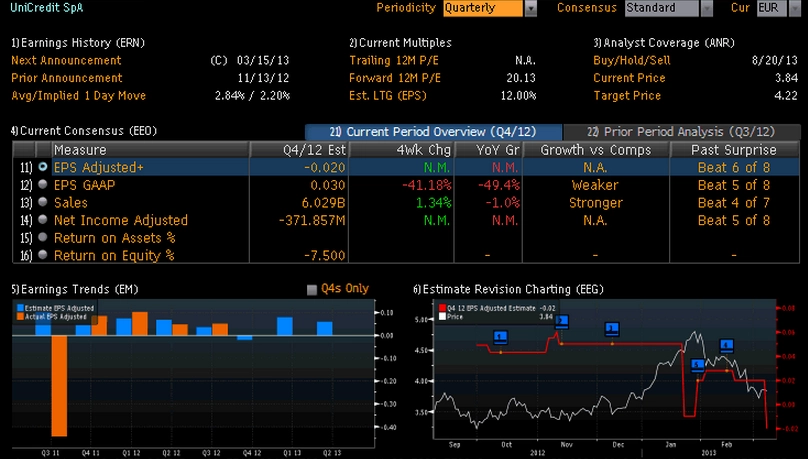
Task: Click the Stronger growth vs comps cell
Action: click(x=596, y=202)
